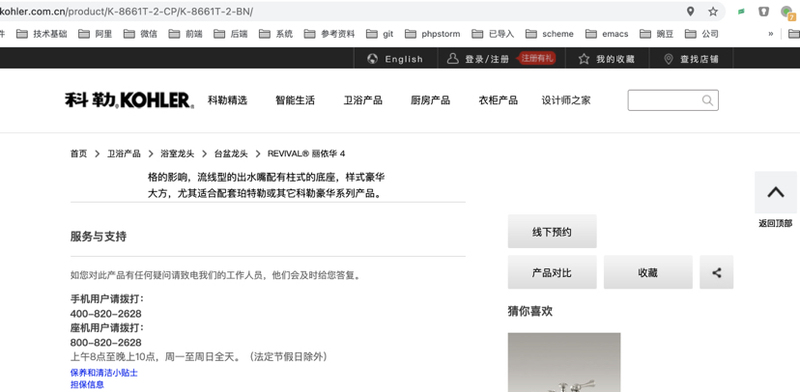The image size is (800, 392).
Task: Open the 智能生活 menu
Action: (x=295, y=100)
